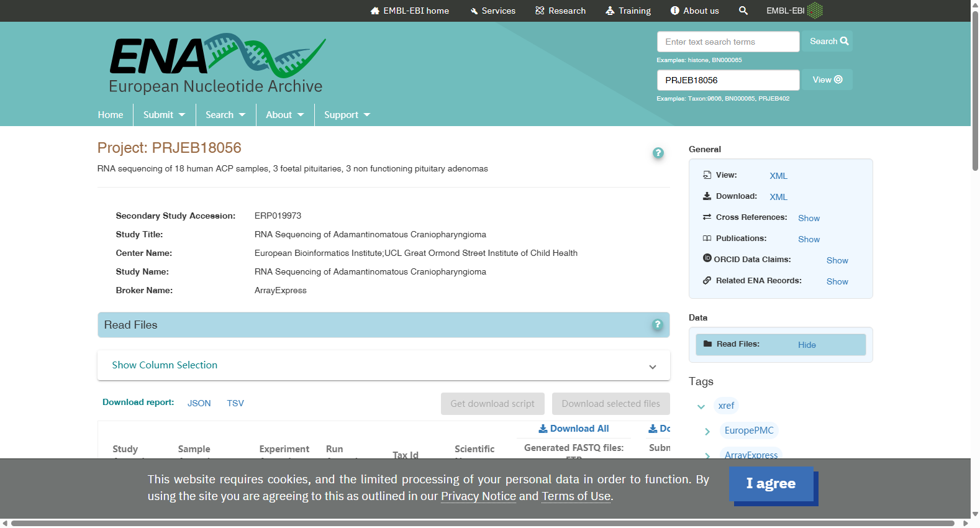Show the Cross References

809,218
